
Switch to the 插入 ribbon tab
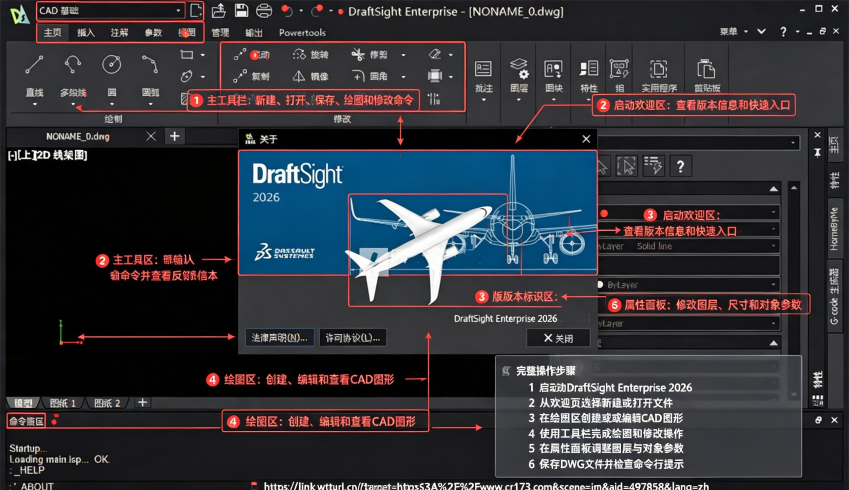[86, 32]
